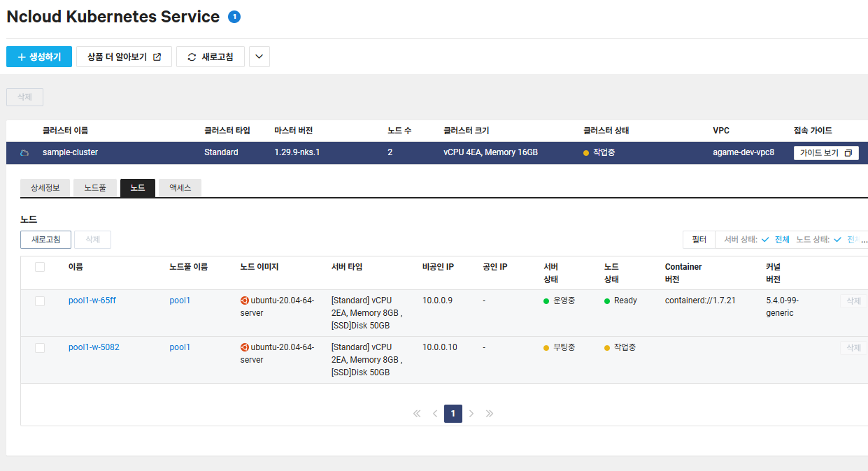Click the external link icon on 상품 더 알아보기
The height and width of the screenshot is (471, 868).
point(157,57)
